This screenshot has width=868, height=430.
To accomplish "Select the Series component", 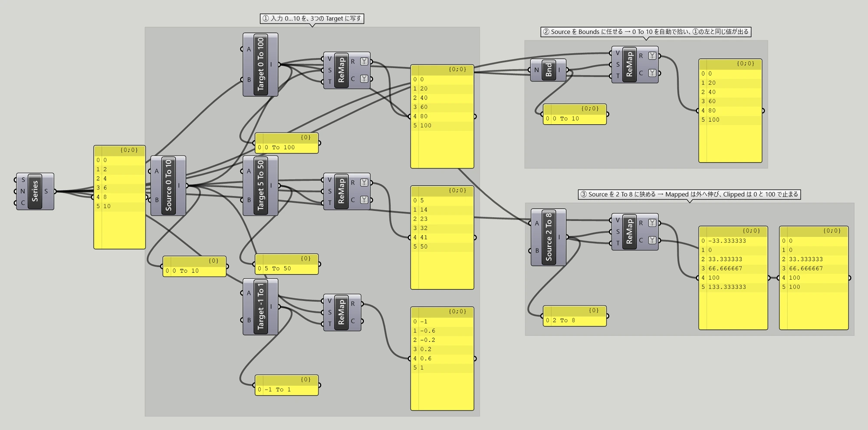I will pyautogui.click(x=35, y=192).
